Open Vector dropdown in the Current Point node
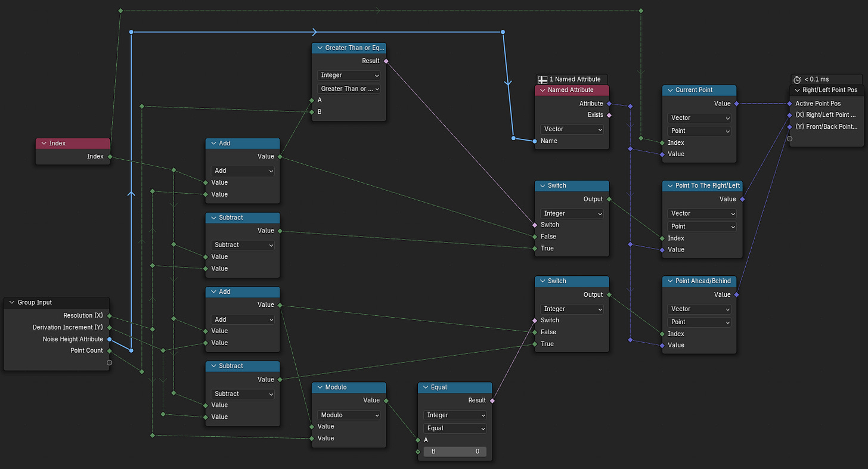 point(700,118)
